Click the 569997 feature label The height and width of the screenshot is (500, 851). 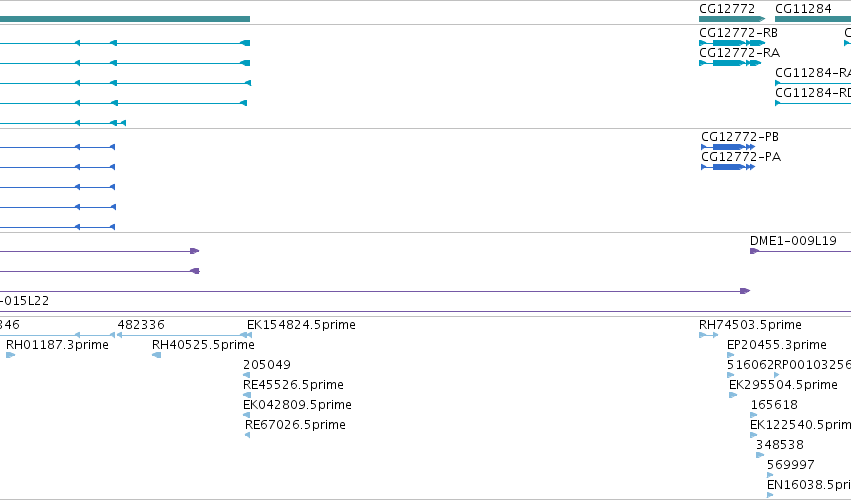click(x=791, y=465)
